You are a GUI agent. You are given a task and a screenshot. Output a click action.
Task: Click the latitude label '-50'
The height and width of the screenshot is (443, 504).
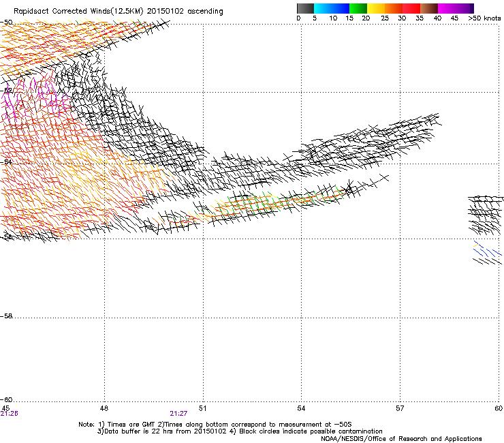pyautogui.click(x=6, y=22)
